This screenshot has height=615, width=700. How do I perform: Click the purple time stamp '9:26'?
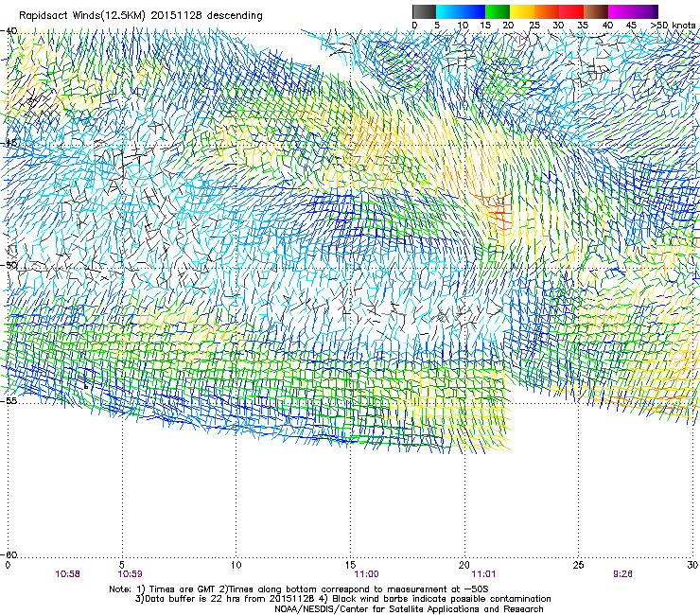[622, 574]
